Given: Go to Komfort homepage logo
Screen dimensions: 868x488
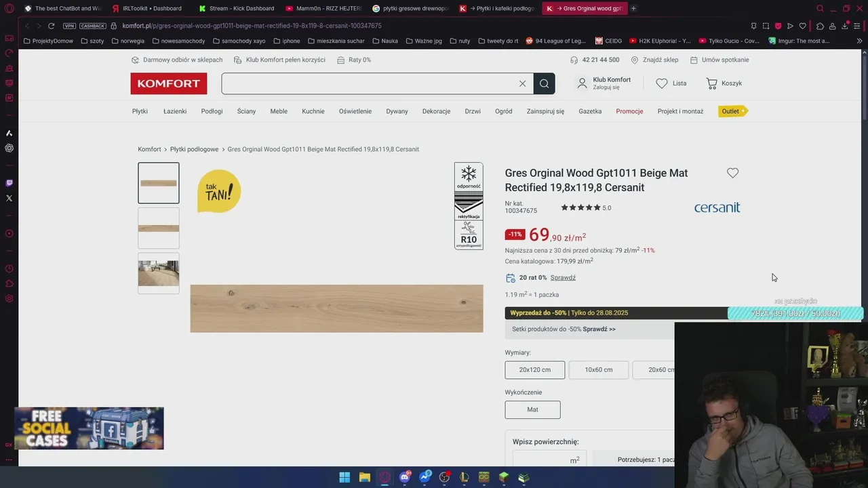Looking at the screenshot, I should pos(169,83).
